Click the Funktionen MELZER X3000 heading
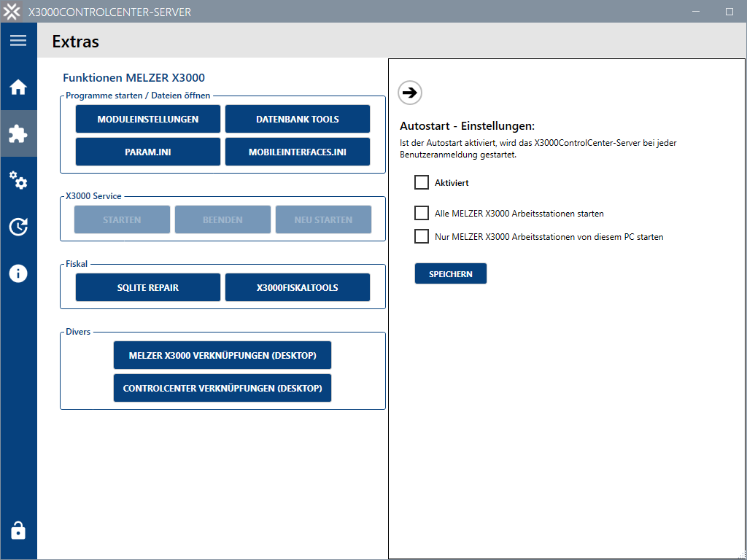This screenshot has width=747, height=560. (134, 77)
